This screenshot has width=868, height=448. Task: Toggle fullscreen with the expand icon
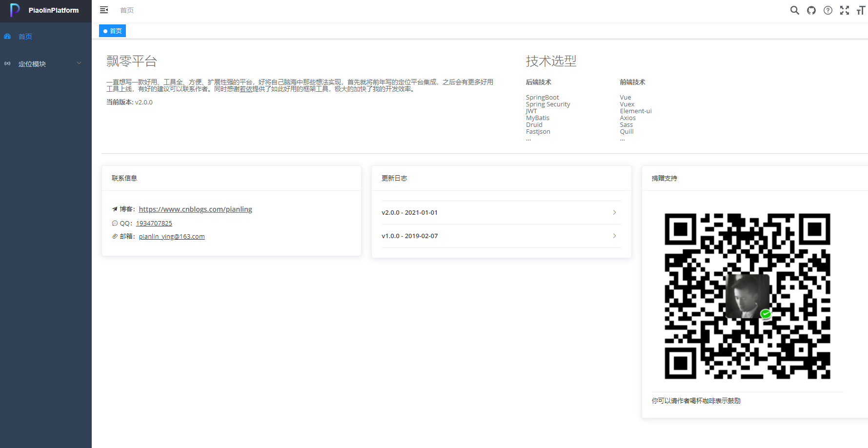point(845,10)
